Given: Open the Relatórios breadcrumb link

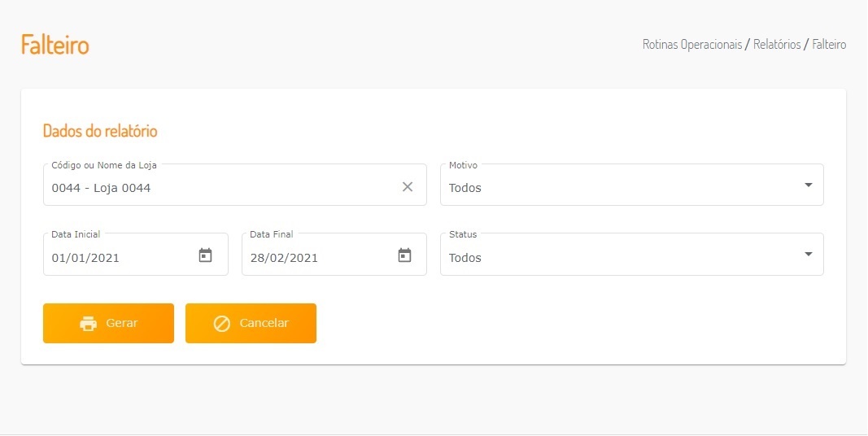Looking at the screenshot, I should click(x=777, y=45).
